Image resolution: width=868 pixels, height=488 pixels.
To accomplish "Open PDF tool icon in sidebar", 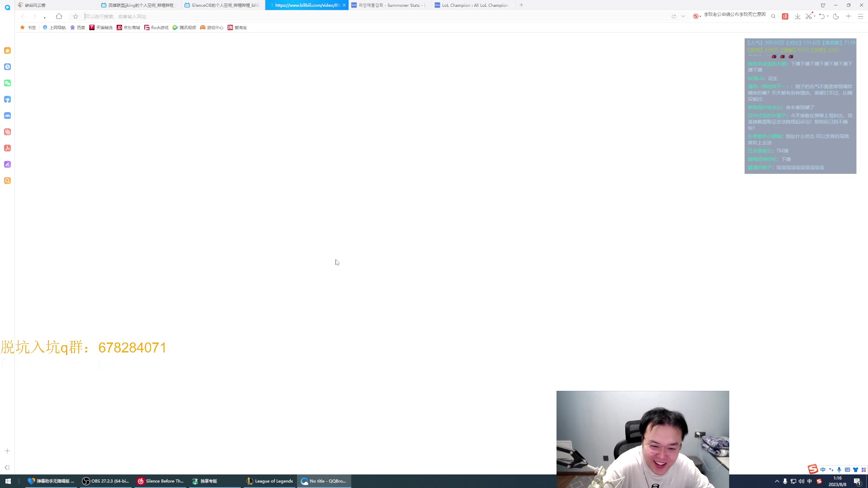I will (x=7, y=148).
